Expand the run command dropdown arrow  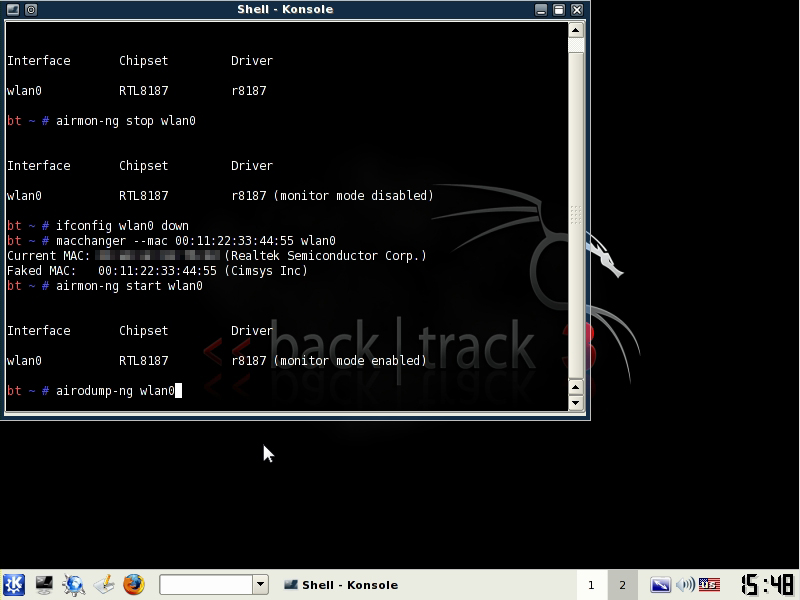[x=260, y=585]
